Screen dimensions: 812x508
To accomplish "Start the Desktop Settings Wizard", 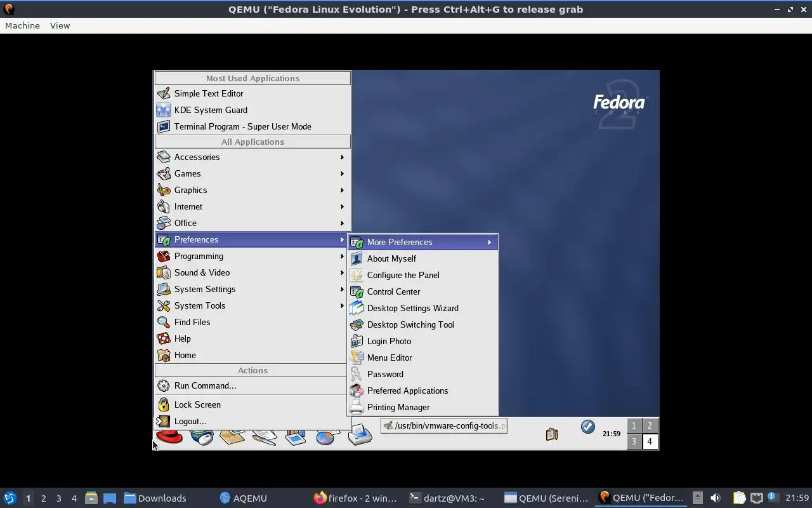I will (423, 308).
